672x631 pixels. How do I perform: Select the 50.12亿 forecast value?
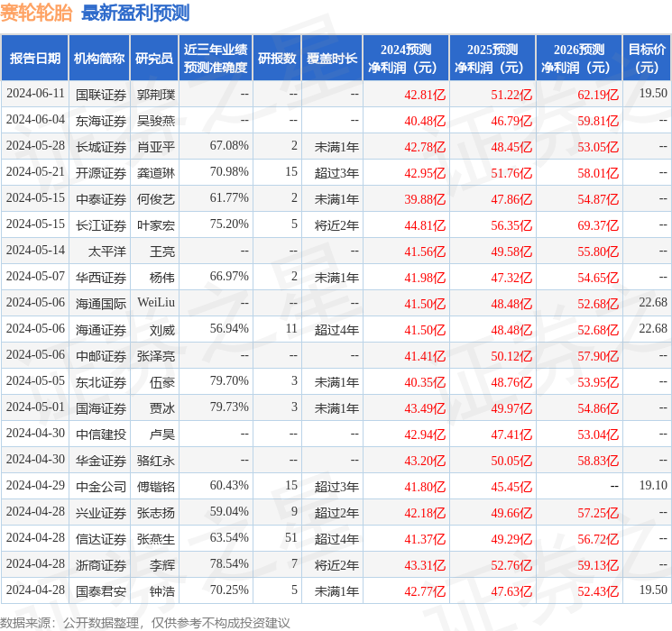[x=511, y=356]
